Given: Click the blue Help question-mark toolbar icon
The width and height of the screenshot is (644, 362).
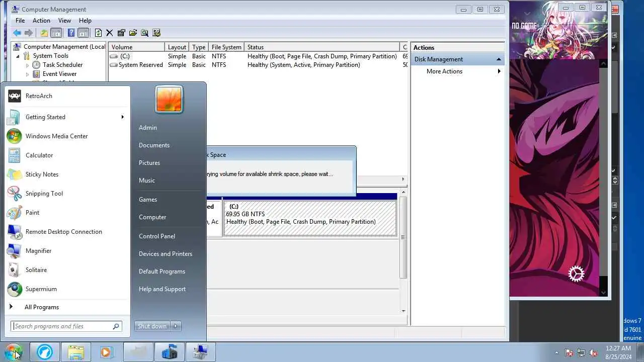Looking at the screenshot, I should pos(71,33).
